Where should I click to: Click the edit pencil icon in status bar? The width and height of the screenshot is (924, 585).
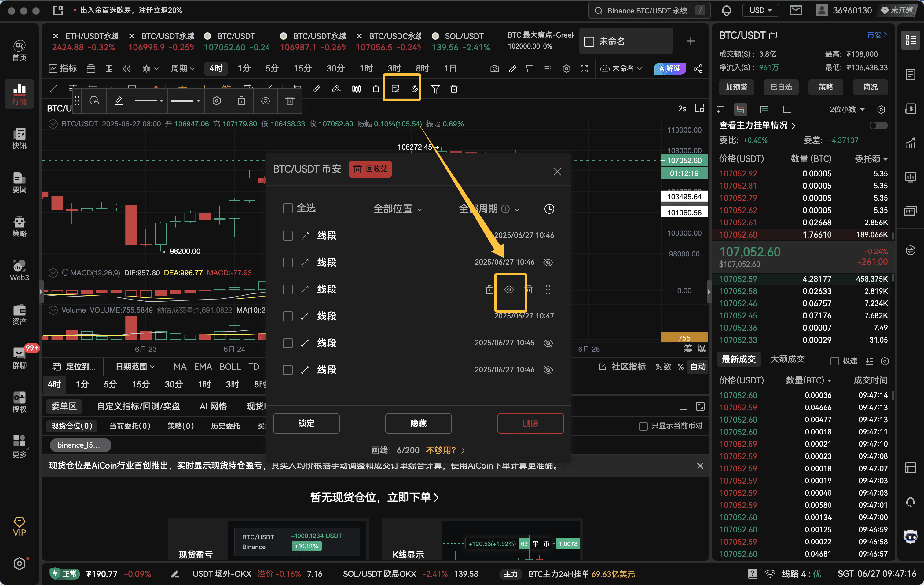pyautogui.click(x=175, y=574)
